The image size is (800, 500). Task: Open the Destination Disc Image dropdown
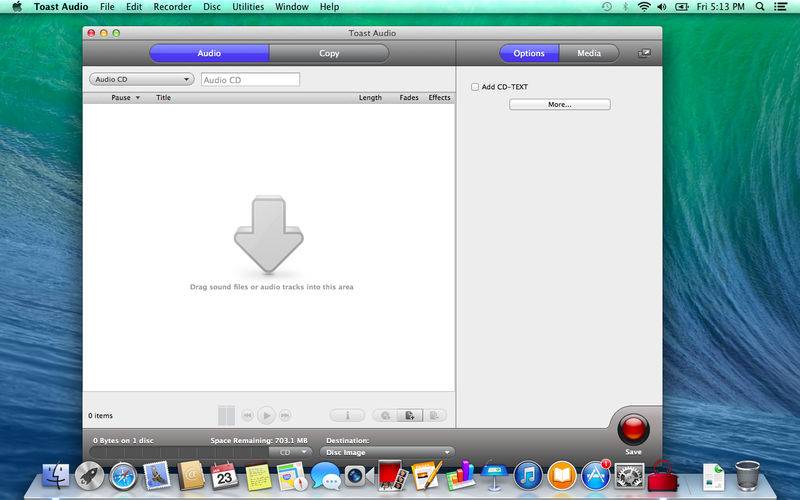tap(388, 452)
